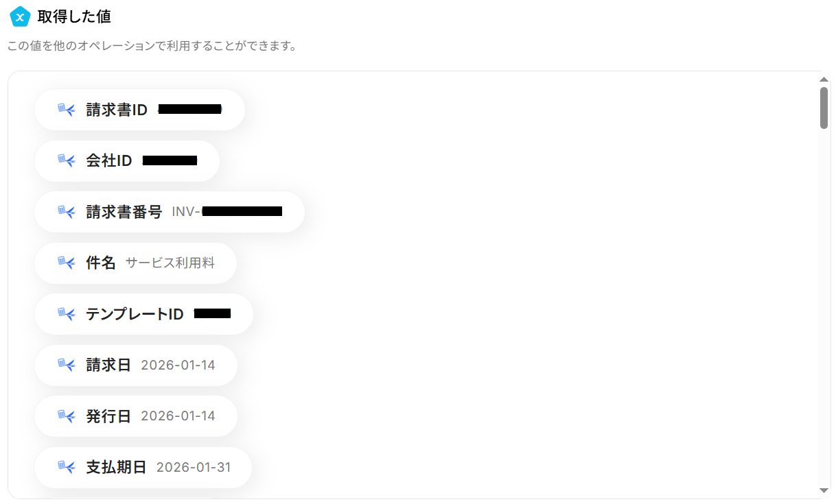836x504 pixels.
Task: Click the icon beside 件名
Action: (66, 263)
